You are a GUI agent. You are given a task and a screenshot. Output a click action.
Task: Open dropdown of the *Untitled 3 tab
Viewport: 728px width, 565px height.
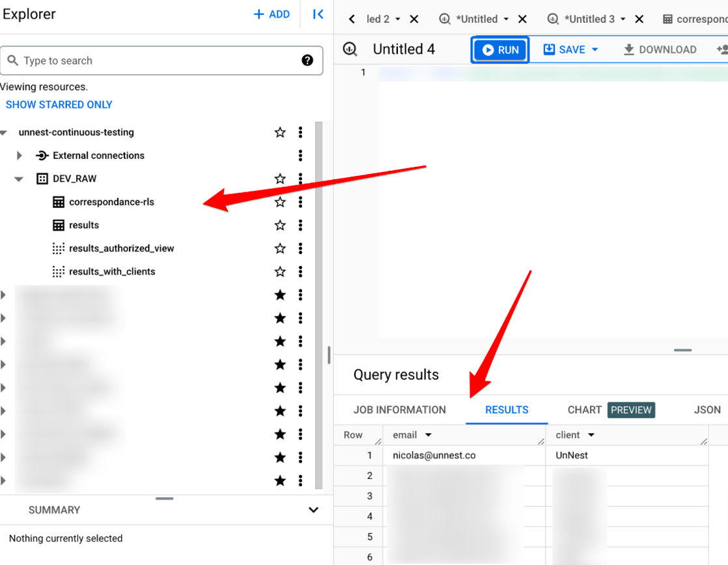point(623,19)
